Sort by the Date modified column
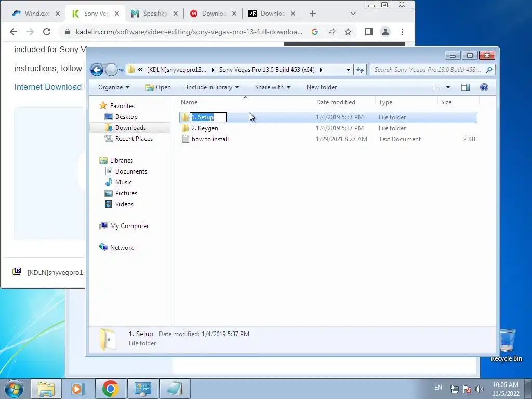This screenshot has width=532, height=399. [344, 102]
